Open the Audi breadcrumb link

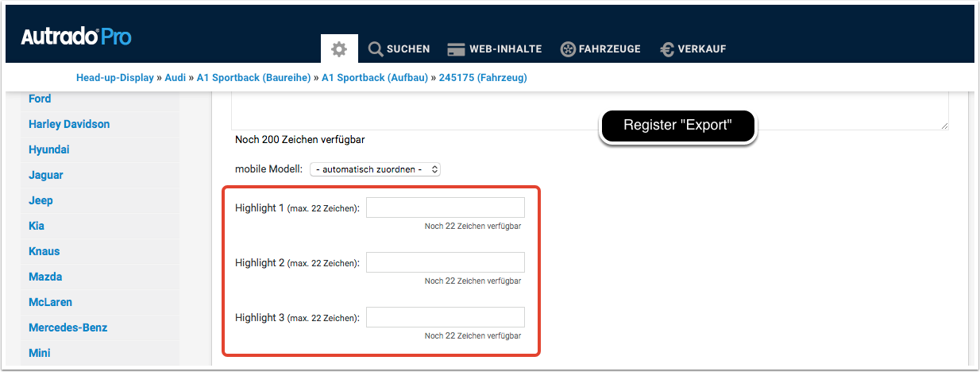(x=175, y=78)
